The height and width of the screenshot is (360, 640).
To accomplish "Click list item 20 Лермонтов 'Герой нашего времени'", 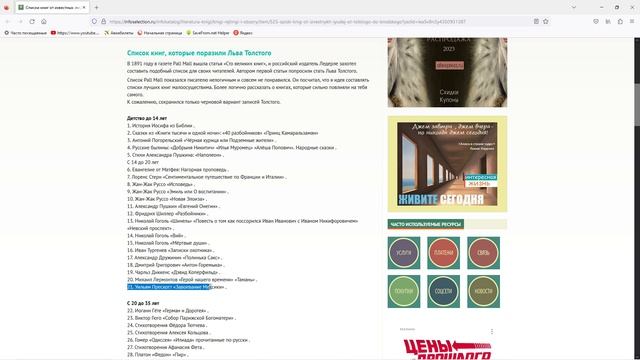I will point(192,280).
